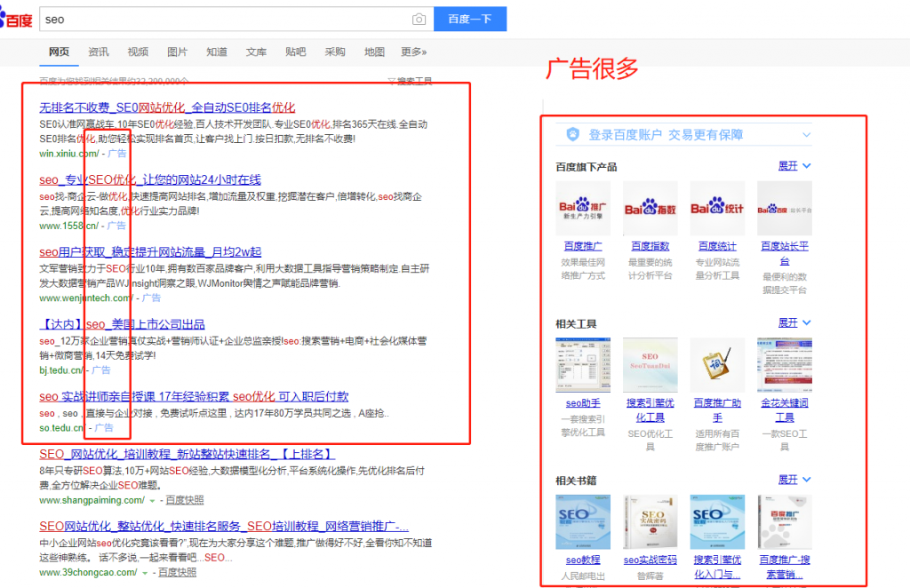This screenshot has height=588, width=910.
Task: Open the seo教程 book cover
Action: (x=583, y=522)
